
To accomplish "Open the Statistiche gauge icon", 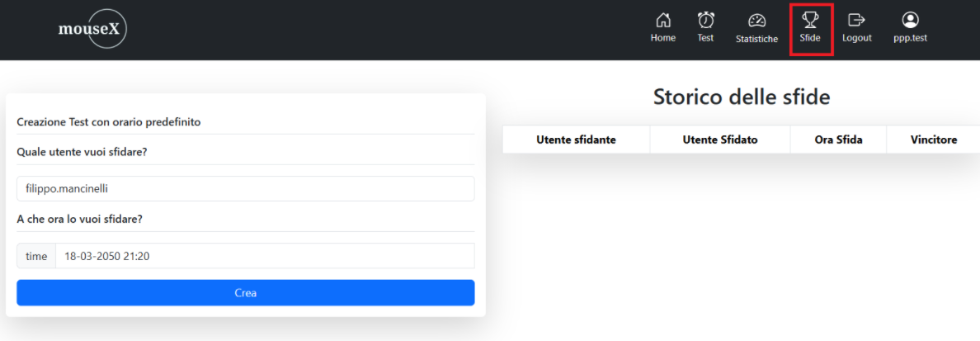I will (x=756, y=21).
